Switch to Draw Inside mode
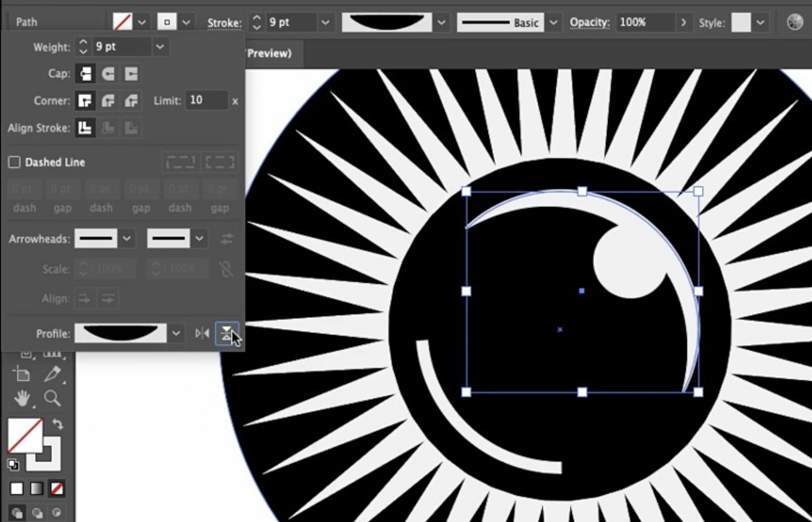 point(56,512)
